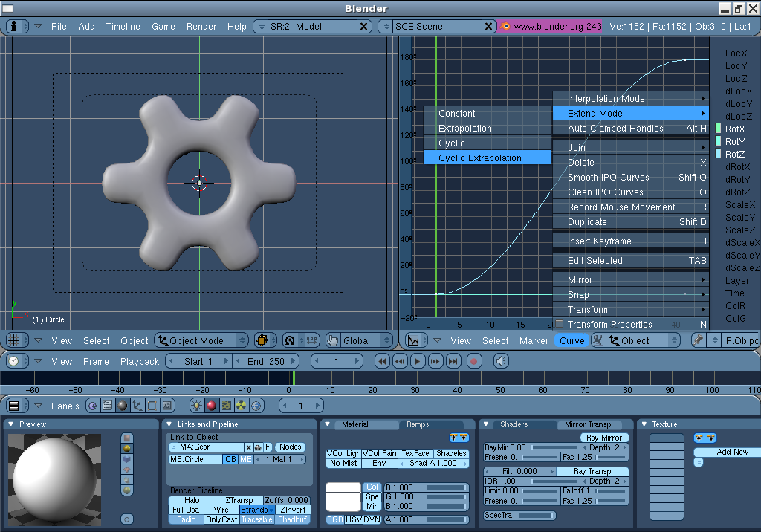Screen dimensions: 761x532
Task: Click the R 1.000 red color slider
Action: pyautogui.click(x=426, y=487)
